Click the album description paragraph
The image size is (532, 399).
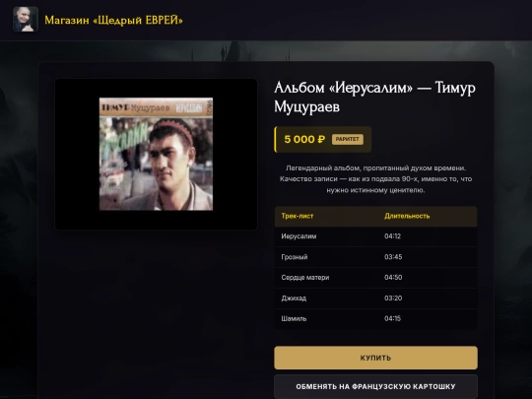pyautogui.click(x=375, y=179)
